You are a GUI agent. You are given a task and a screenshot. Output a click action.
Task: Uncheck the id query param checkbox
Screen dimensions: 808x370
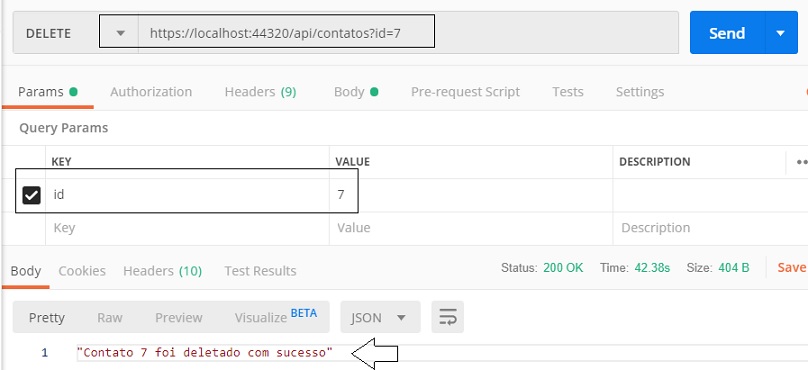31,195
